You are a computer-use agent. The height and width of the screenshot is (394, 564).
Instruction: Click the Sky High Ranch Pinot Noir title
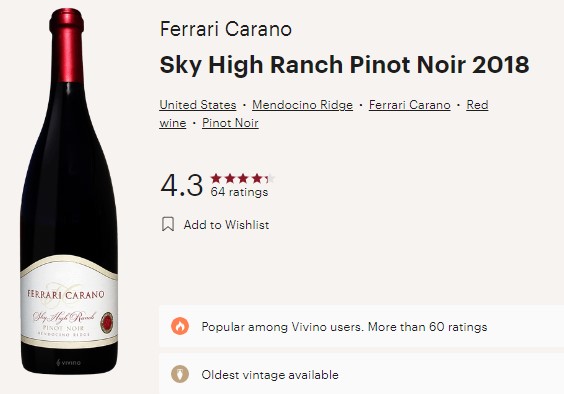coord(344,65)
